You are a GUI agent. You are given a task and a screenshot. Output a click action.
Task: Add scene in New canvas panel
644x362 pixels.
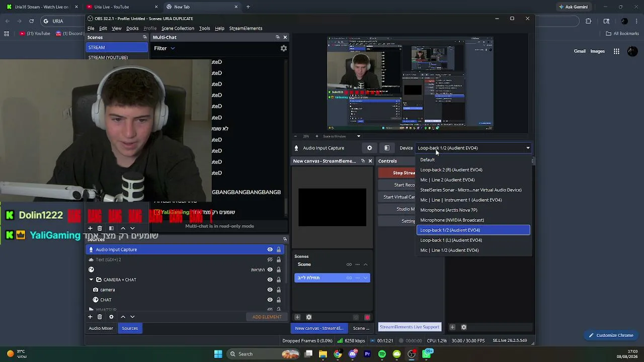pyautogui.click(x=297, y=317)
